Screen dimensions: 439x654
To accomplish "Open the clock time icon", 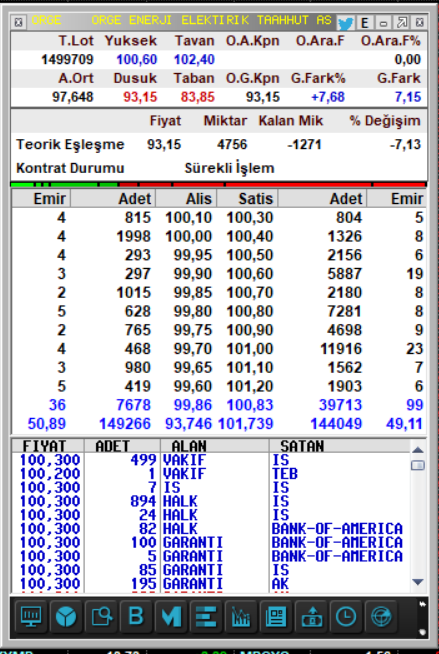I will pyautogui.click(x=346, y=616).
